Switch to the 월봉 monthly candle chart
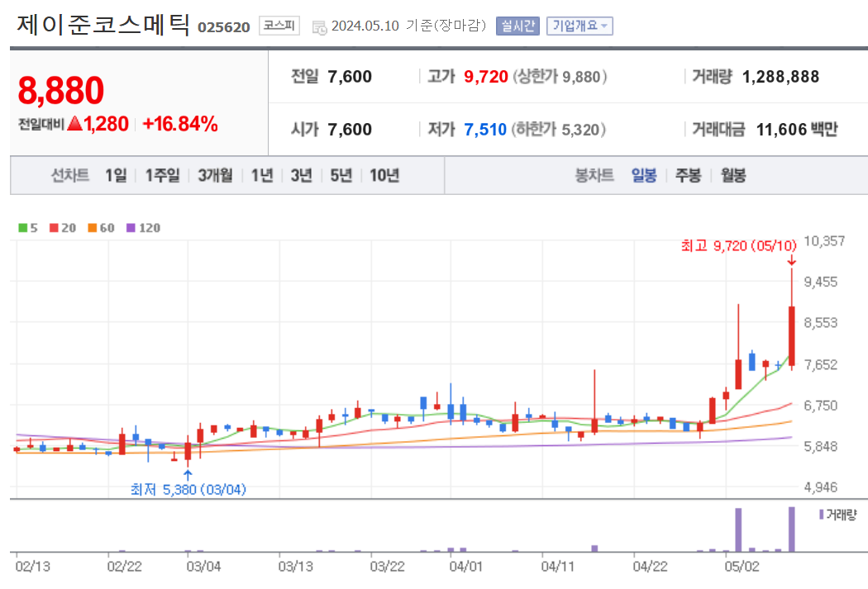868x589 pixels. coord(733,175)
